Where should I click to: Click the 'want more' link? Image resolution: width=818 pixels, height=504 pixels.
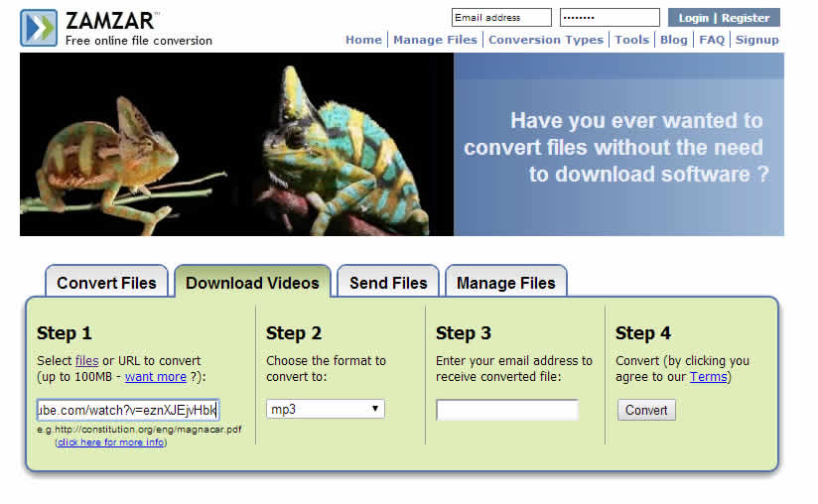click(x=155, y=377)
